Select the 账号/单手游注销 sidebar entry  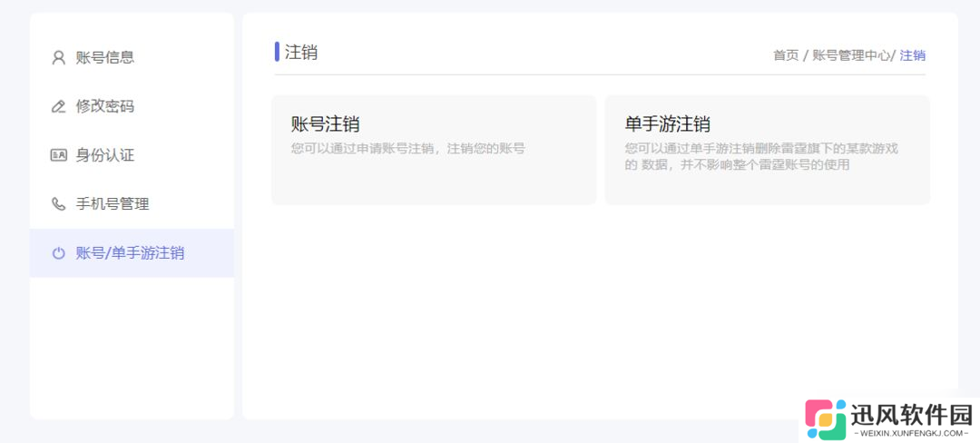tap(132, 253)
